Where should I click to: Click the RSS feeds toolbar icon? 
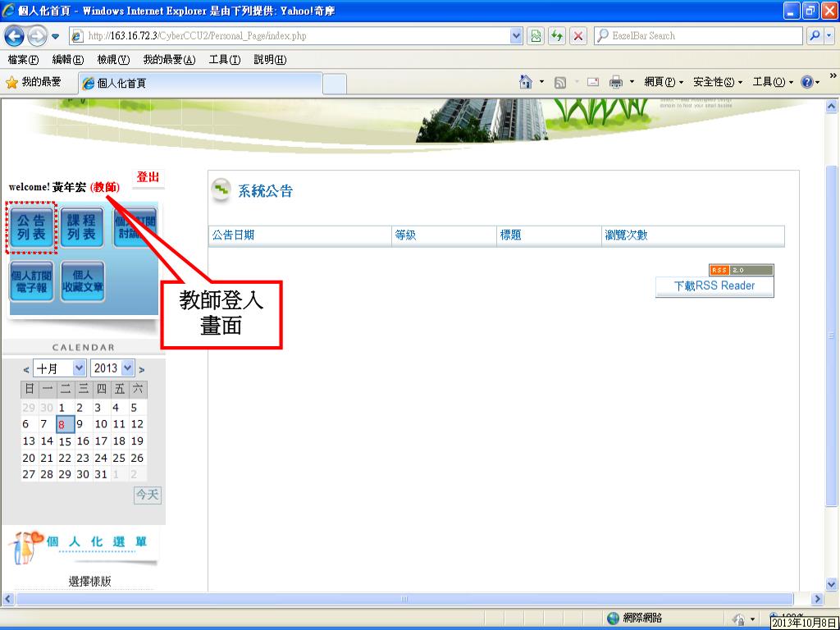(559, 83)
